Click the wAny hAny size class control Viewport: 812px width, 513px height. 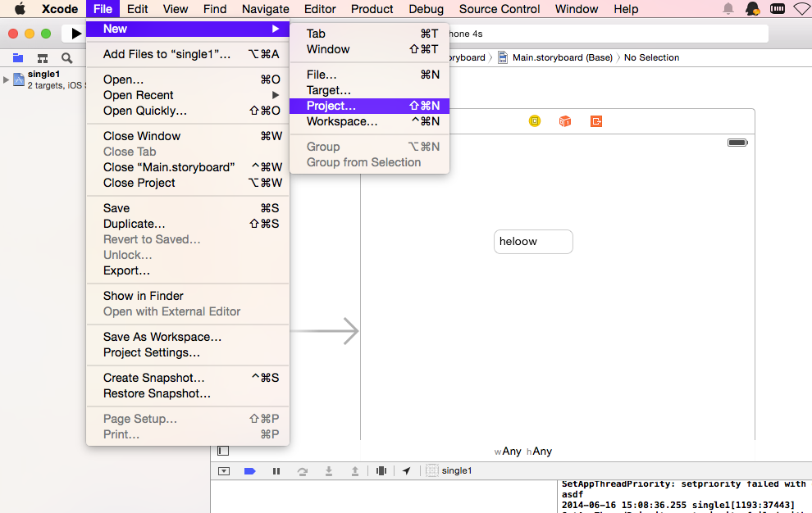coord(523,452)
